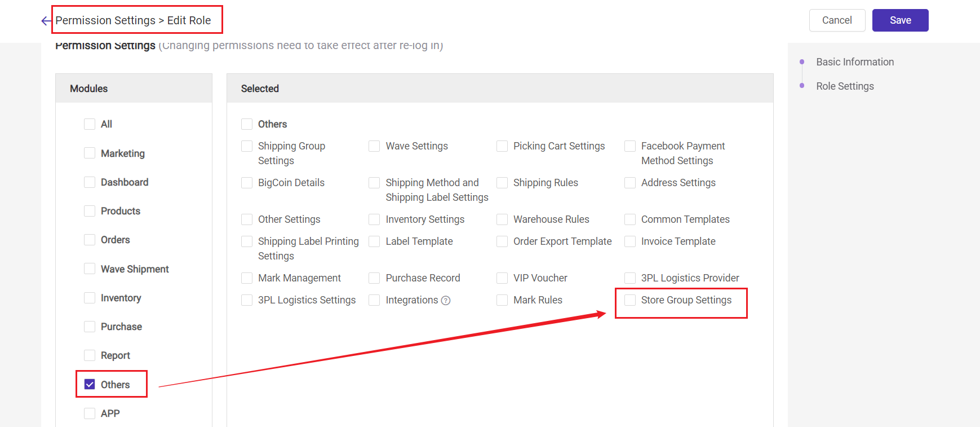Enable 3PL Logistics Provider permission

pos(630,278)
